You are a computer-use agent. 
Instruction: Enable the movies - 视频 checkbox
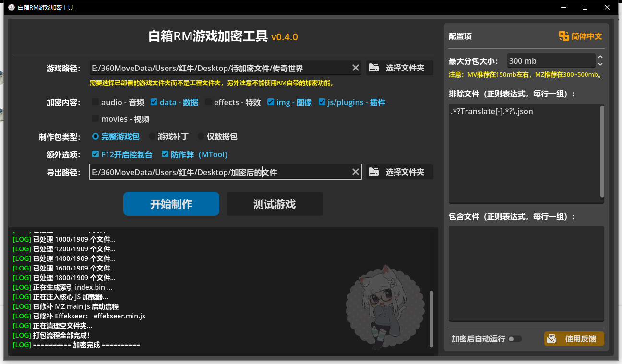(x=96, y=118)
